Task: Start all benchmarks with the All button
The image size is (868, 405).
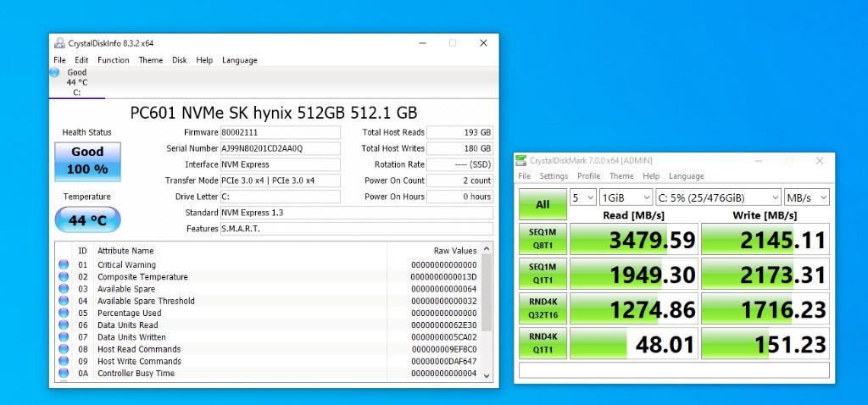Action: pos(542,204)
